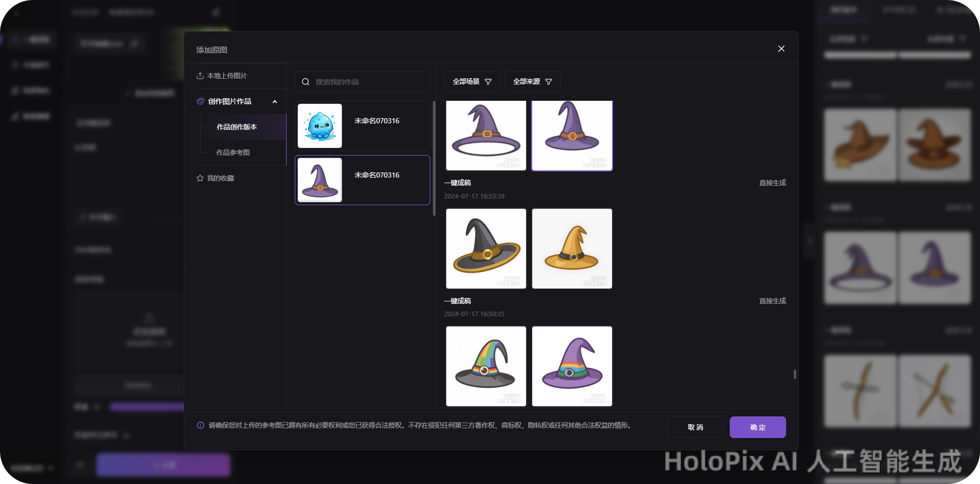Click the timestamp 2024-07-17 16:53:39
This screenshot has width=980, height=484.
(474, 196)
